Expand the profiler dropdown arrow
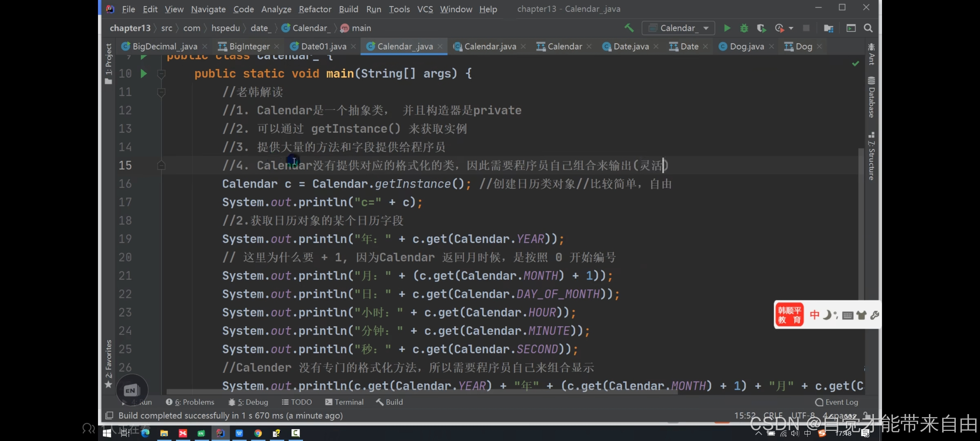Viewport: 980px width, 441px height. coord(791,28)
